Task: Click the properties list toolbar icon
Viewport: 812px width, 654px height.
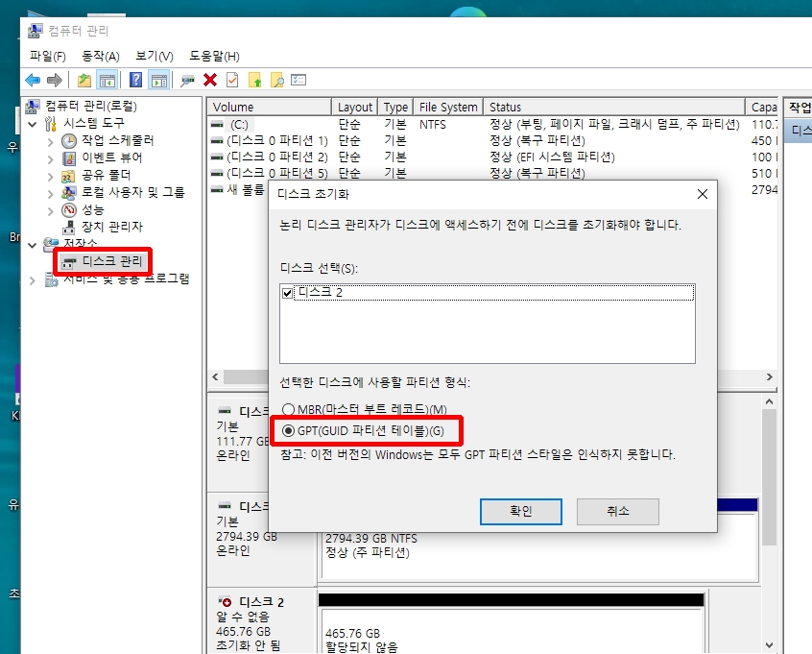Action: 299,80
